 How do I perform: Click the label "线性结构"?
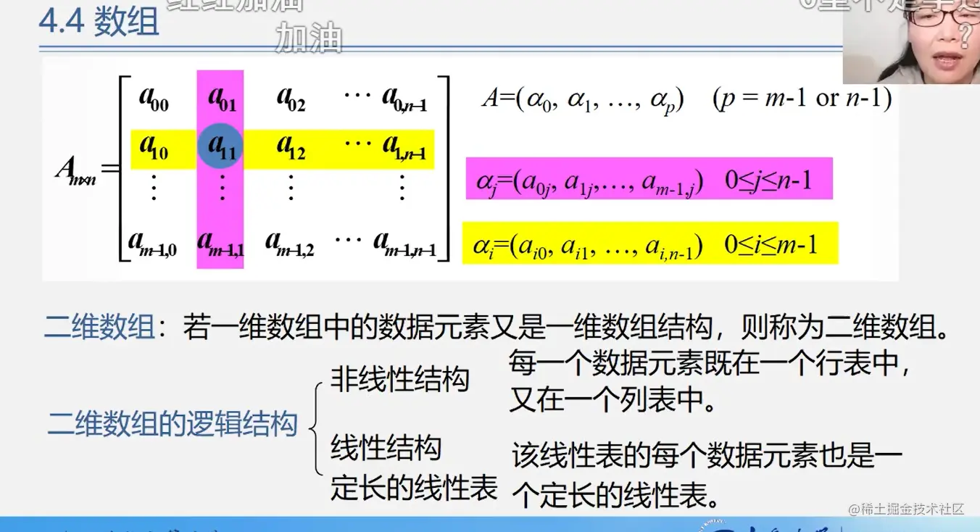(386, 447)
